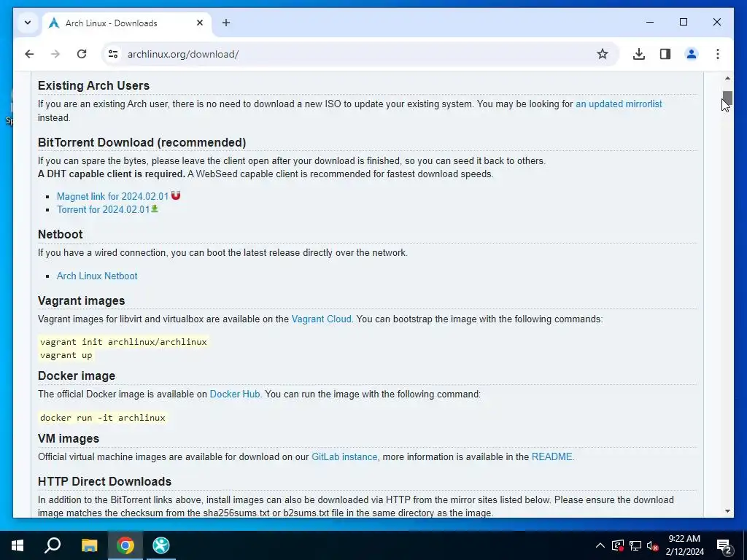Click the 'vagrant up' command text
Image resolution: width=747 pixels, height=560 pixels.
click(x=66, y=355)
